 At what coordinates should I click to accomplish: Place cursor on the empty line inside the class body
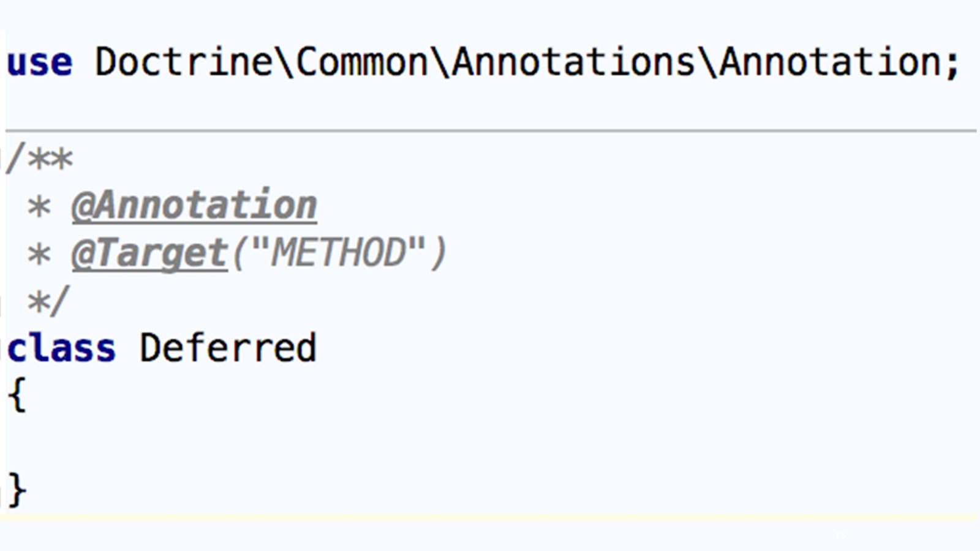184,442
